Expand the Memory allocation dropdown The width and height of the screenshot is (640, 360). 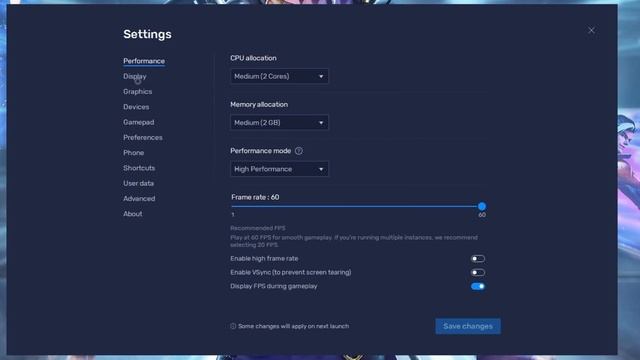279,122
